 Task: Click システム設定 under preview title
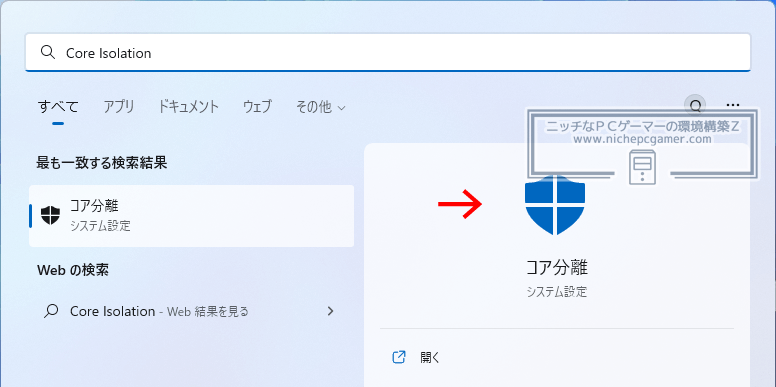(557, 291)
